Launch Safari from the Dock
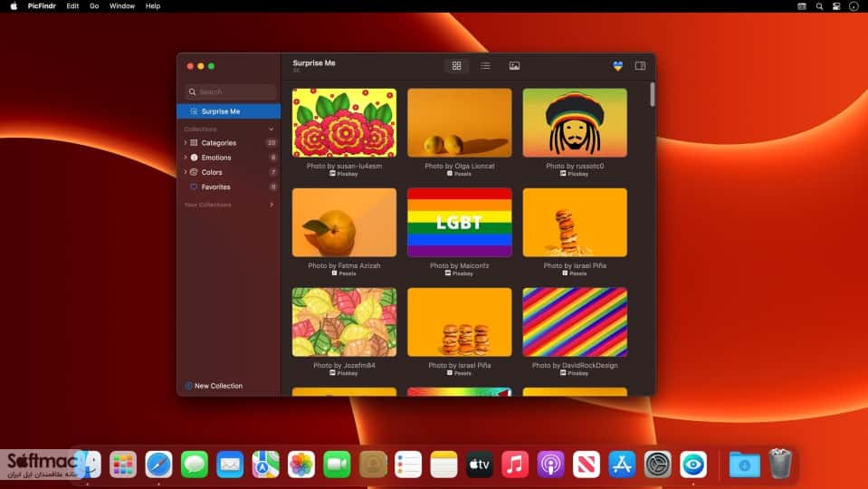 (x=159, y=465)
